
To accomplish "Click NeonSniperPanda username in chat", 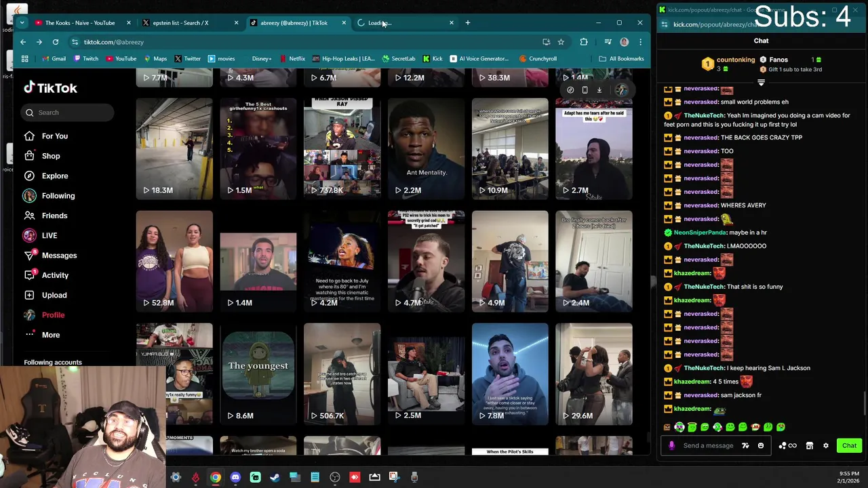I will 700,232.
